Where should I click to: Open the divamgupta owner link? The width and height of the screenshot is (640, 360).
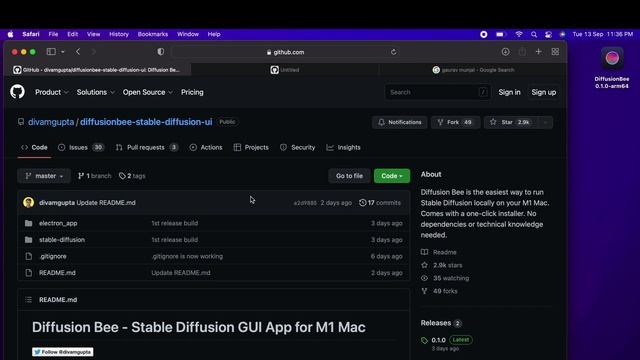pyautogui.click(x=51, y=122)
